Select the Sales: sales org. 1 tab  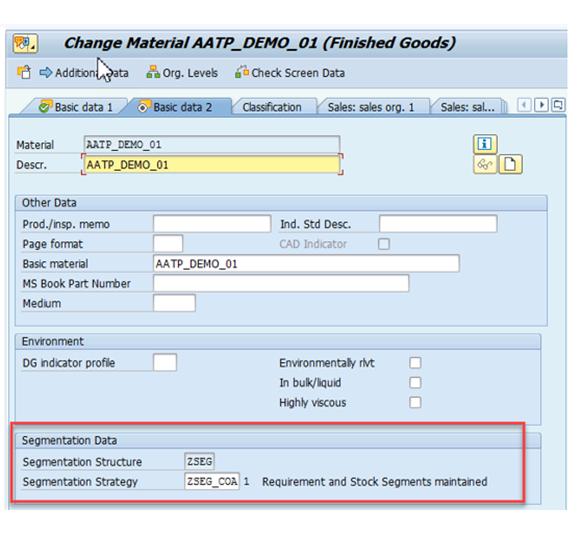[371, 107]
